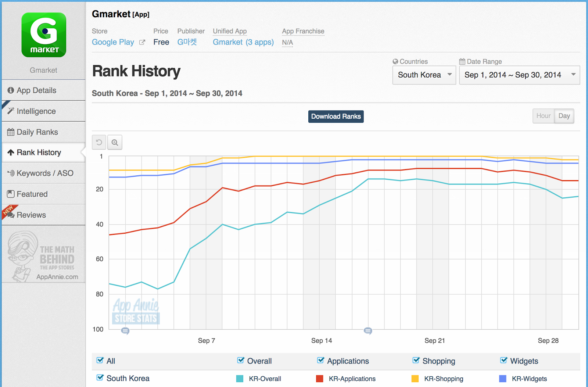Image resolution: width=588 pixels, height=387 pixels.
Task: Open the G마켓 publisher link
Action: pyautogui.click(x=187, y=42)
